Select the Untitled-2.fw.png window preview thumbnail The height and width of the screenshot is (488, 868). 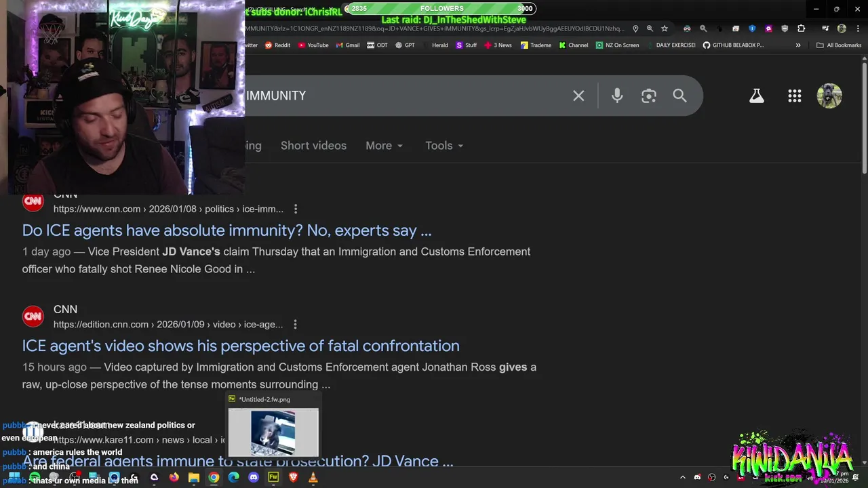(x=273, y=432)
